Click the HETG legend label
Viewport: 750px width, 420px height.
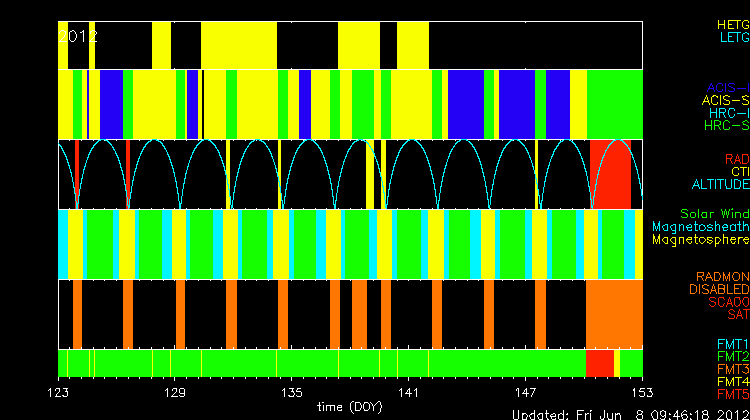coord(731,23)
